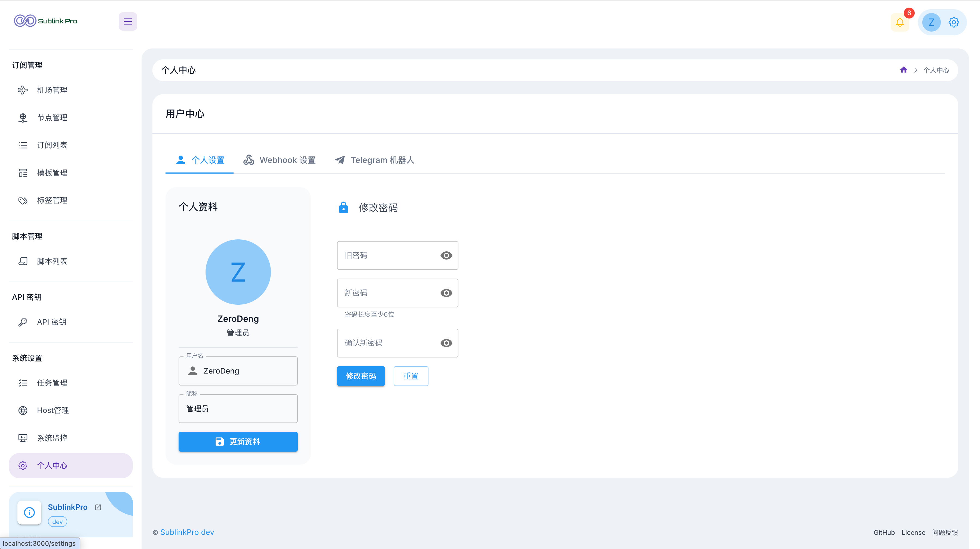Screen dimensions: 980x549
Task: Click the dev version badge
Action: [x=57, y=522]
